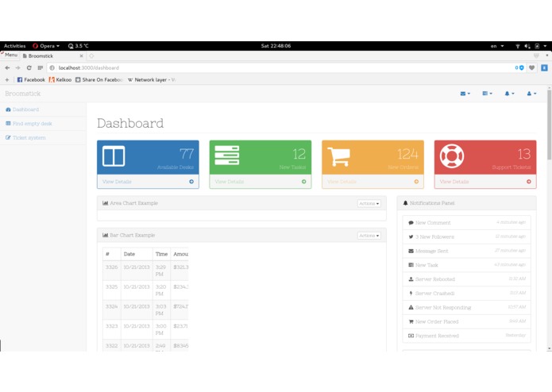This screenshot has width=552, height=392.
Task: Open the messages envelope dropdown in navbar
Action: pos(465,94)
